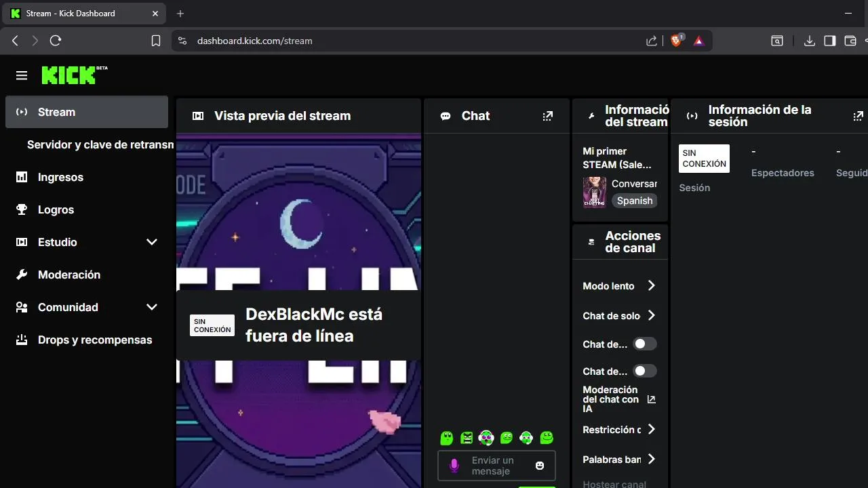Click the wrench icon in Información del stream header
The height and width of the screenshot is (488, 868).
click(591, 116)
